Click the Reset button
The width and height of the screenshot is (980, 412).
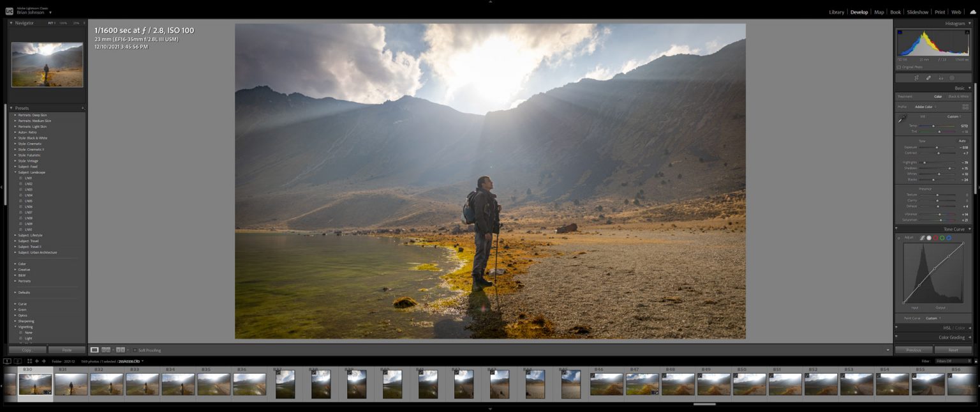[954, 350]
